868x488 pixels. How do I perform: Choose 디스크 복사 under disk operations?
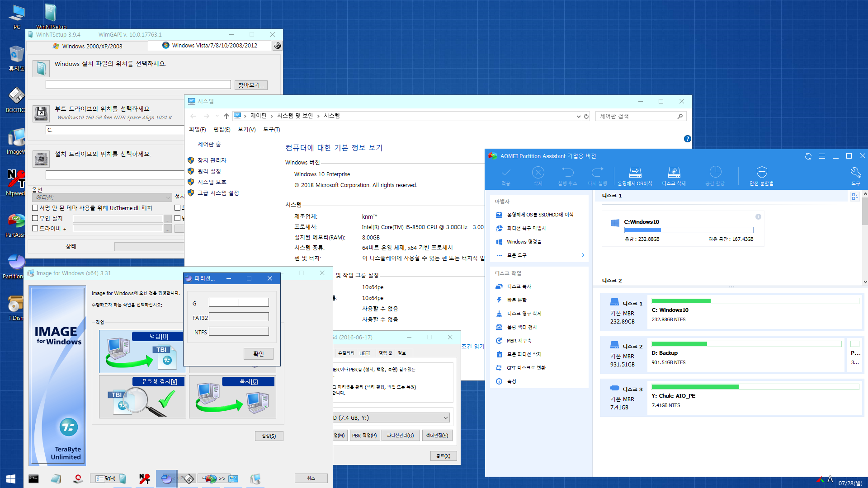point(514,286)
